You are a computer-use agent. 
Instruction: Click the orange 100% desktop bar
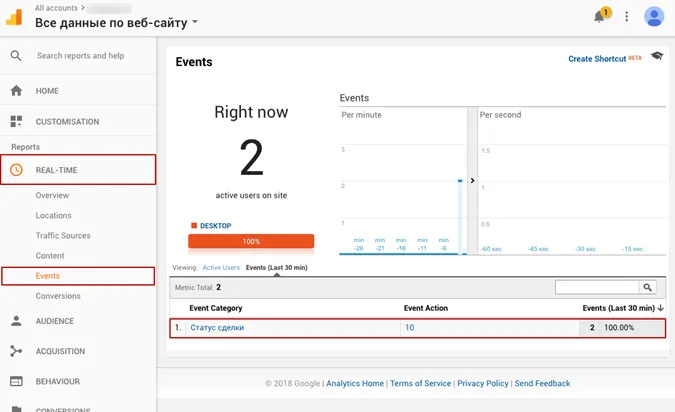tap(251, 241)
